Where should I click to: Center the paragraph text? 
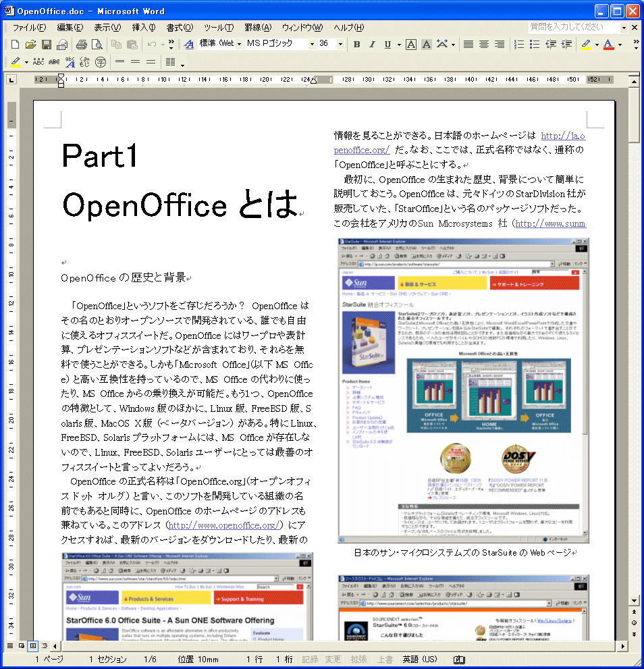click(x=484, y=44)
